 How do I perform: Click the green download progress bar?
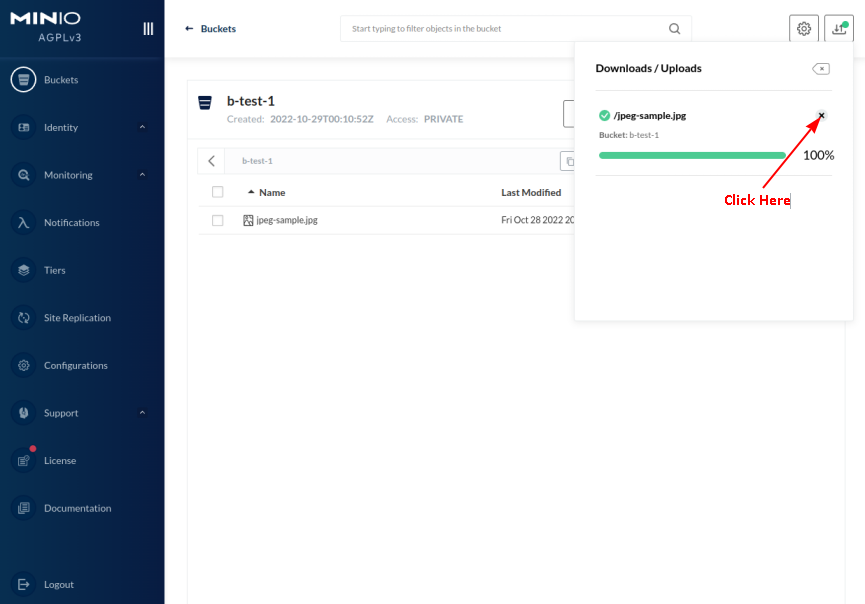691,155
